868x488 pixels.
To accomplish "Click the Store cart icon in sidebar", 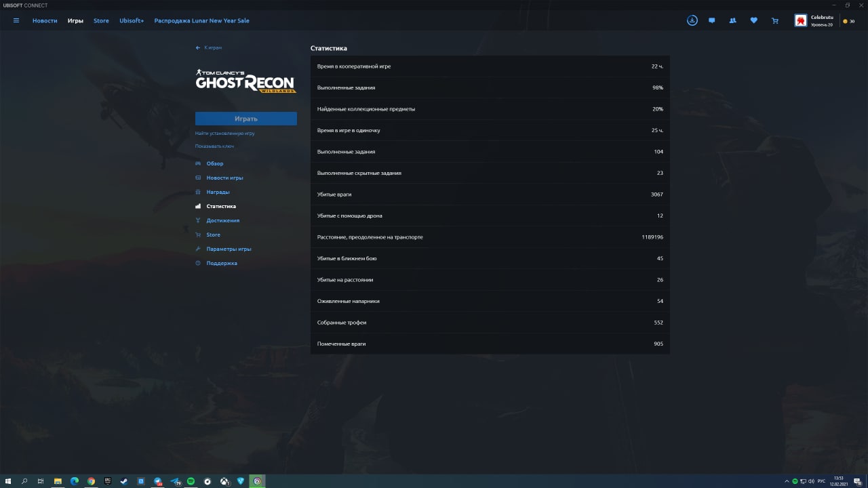I will pos(198,235).
